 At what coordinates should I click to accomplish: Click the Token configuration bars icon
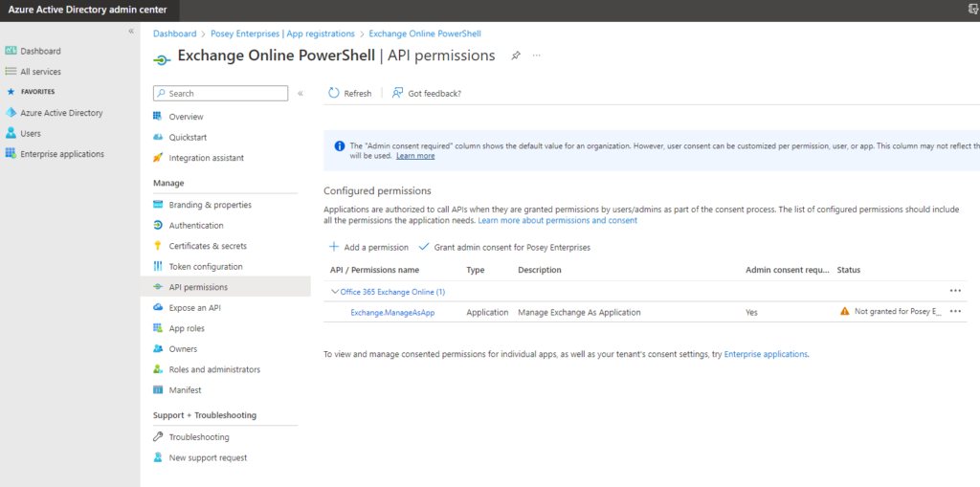[158, 266]
